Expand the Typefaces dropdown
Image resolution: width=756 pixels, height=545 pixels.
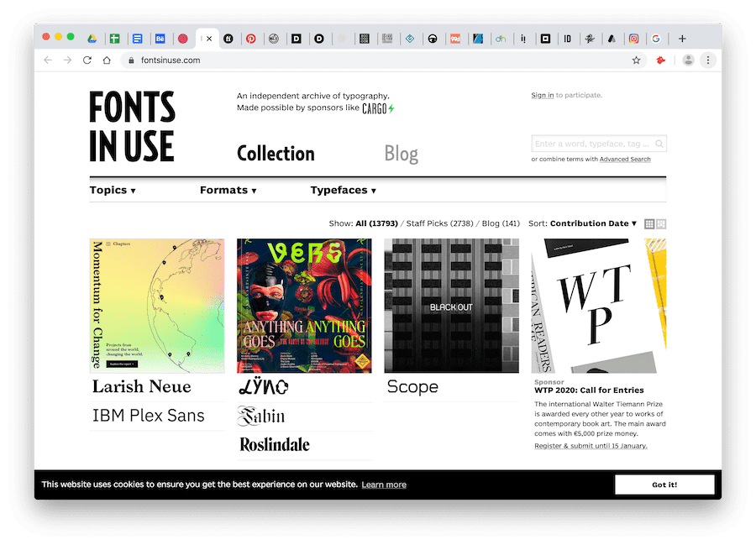[x=343, y=191]
